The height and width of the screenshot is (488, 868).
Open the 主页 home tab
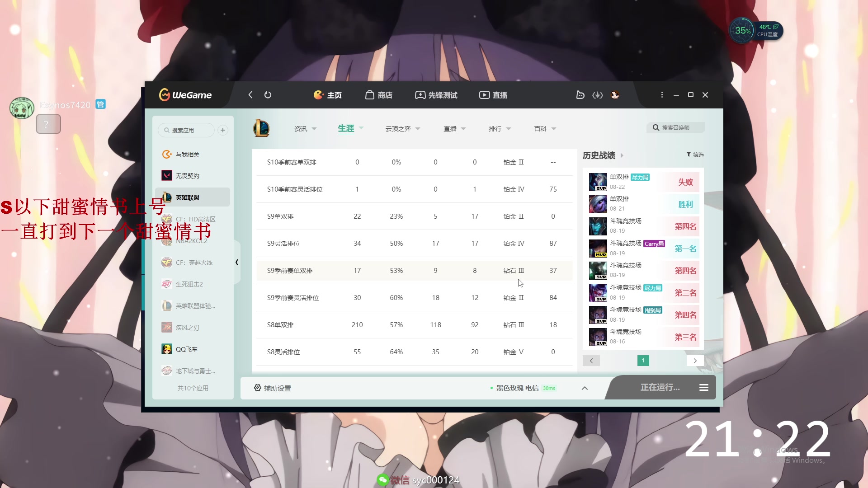point(328,95)
